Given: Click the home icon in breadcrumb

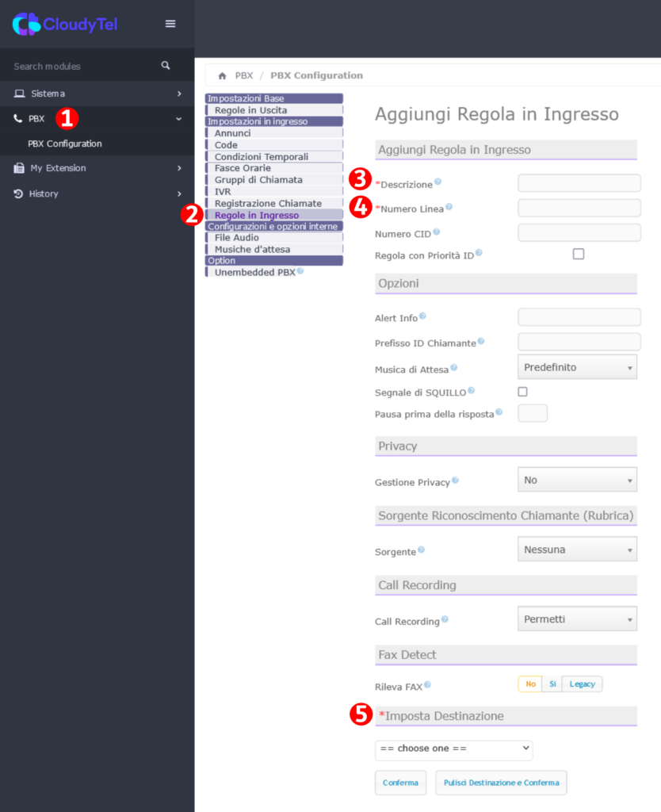Looking at the screenshot, I should pyautogui.click(x=222, y=76).
